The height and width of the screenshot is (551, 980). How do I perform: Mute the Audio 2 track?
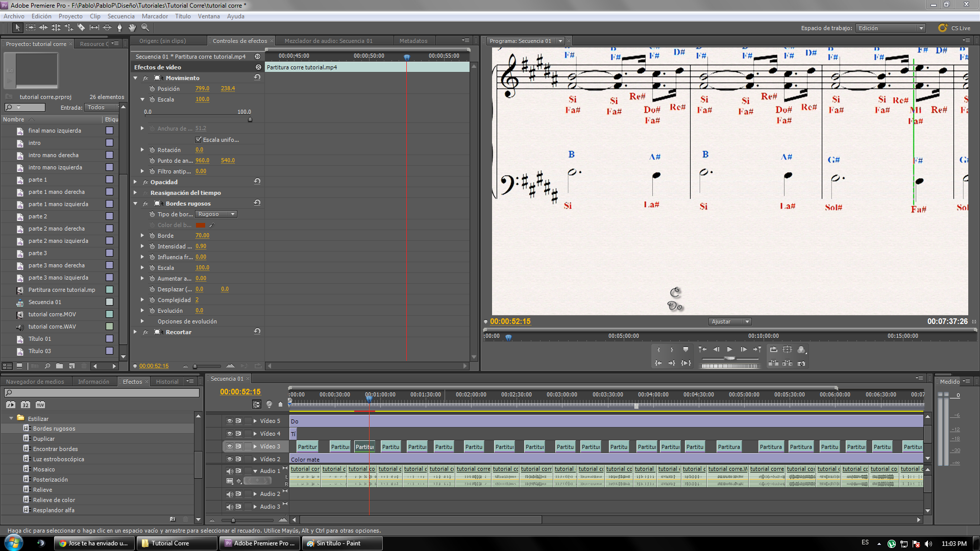pos(230,494)
